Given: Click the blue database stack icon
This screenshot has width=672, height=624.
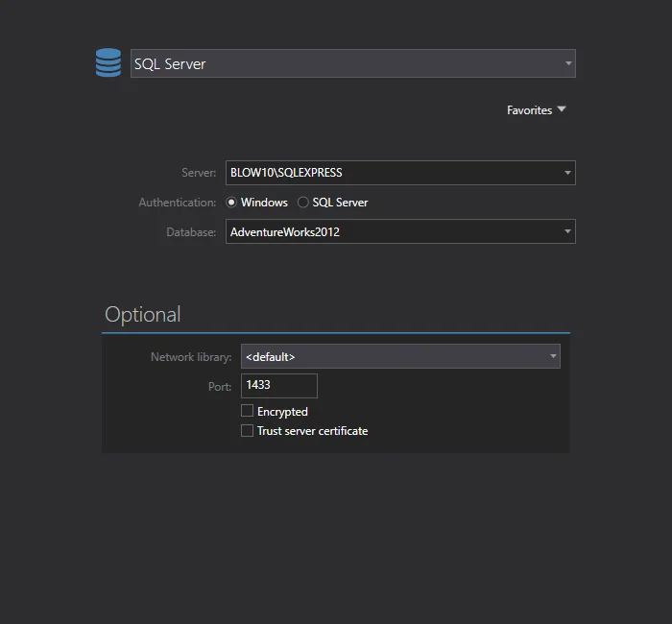Looking at the screenshot, I should [108, 63].
